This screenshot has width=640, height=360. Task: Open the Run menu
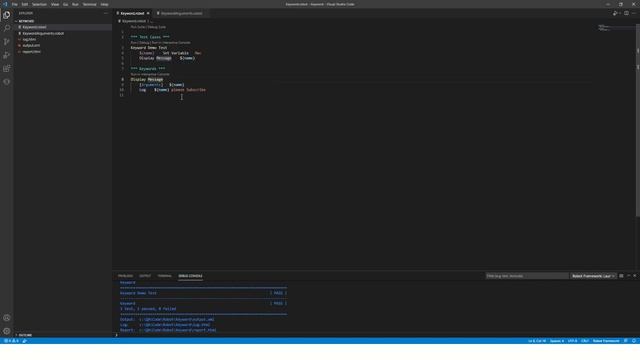click(x=75, y=4)
